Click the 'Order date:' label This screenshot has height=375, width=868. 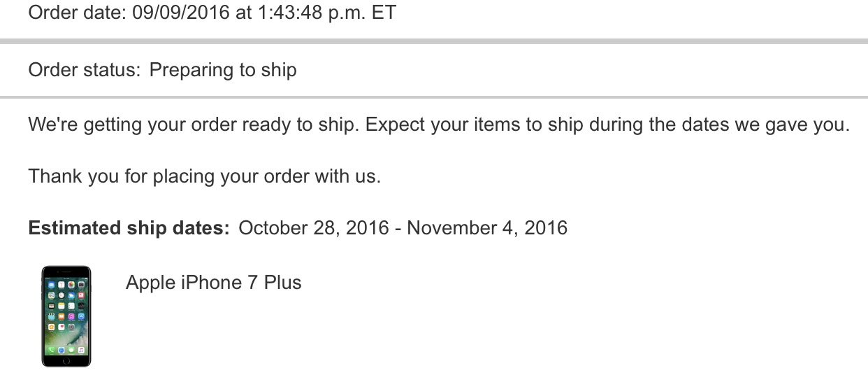78,13
